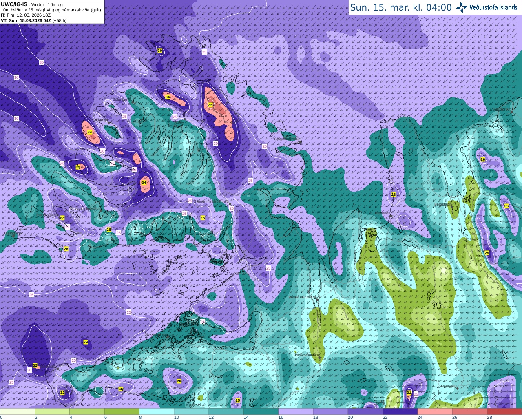The image size is (522, 420).
Task: Click the 'Gjögurflugvöllur' station label
Action: pyautogui.click(x=288, y=139)
